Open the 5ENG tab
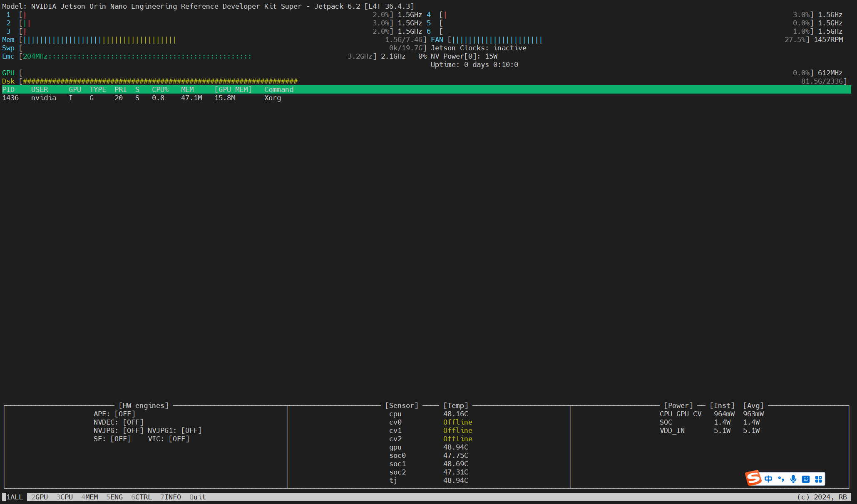The width and height of the screenshot is (857, 504). (114, 497)
